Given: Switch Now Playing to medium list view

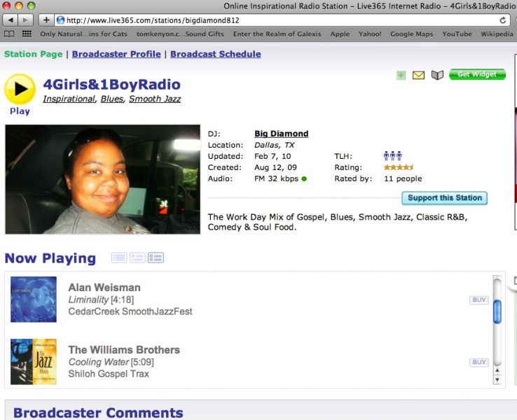Looking at the screenshot, I should 137,258.
